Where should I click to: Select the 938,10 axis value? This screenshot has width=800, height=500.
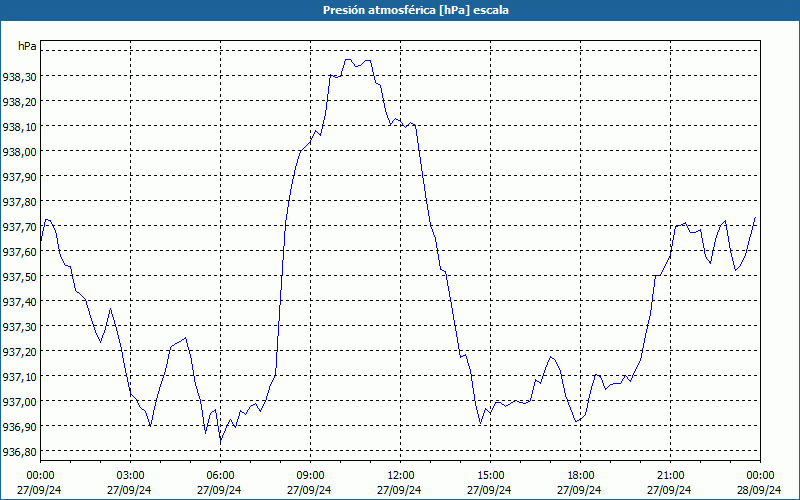19,127
